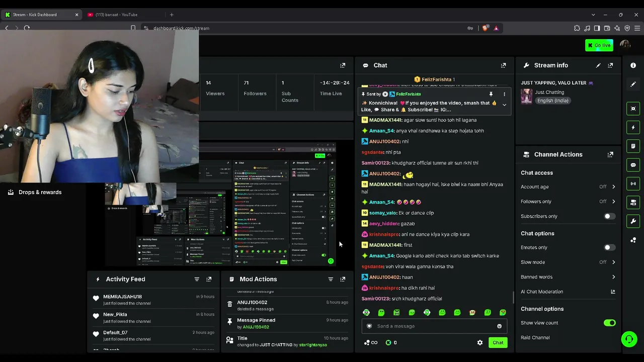644x362 pixels.
Task: Open Banned words chevron
Action: (x=613, y=277)
